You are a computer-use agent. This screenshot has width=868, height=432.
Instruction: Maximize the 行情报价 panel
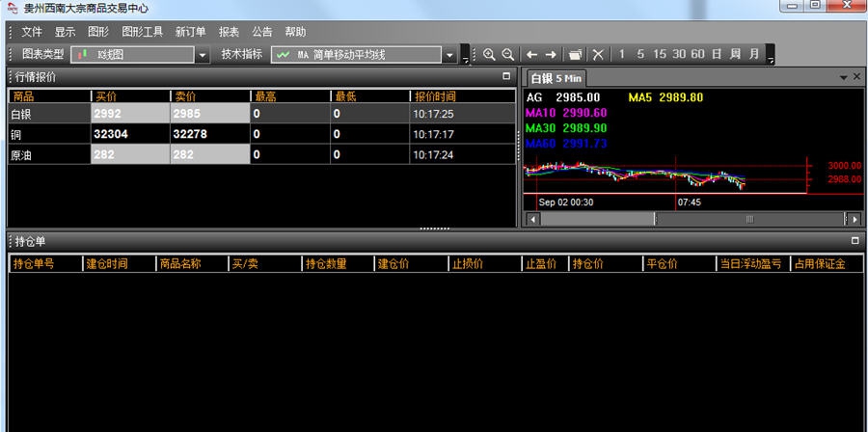point(507,76)
